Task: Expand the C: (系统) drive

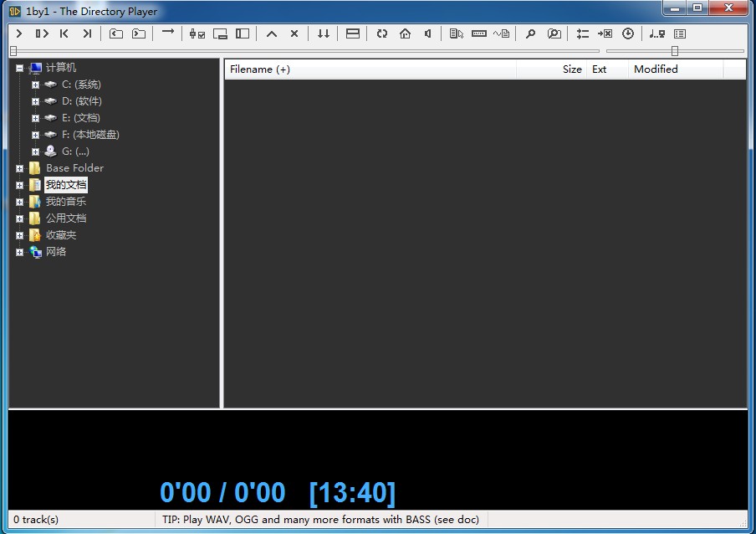Action: pyautogui.click(x=35, y=85)
